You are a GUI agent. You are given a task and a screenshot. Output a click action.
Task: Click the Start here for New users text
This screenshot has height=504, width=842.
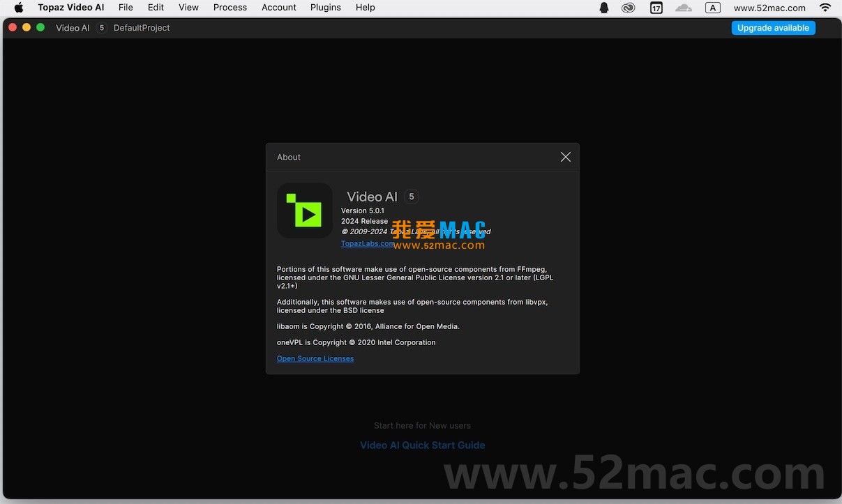point(422,425)
